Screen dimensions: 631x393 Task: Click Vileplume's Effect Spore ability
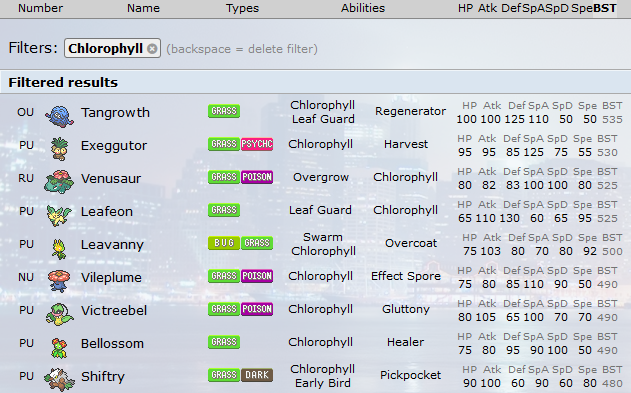click(406, 276)
